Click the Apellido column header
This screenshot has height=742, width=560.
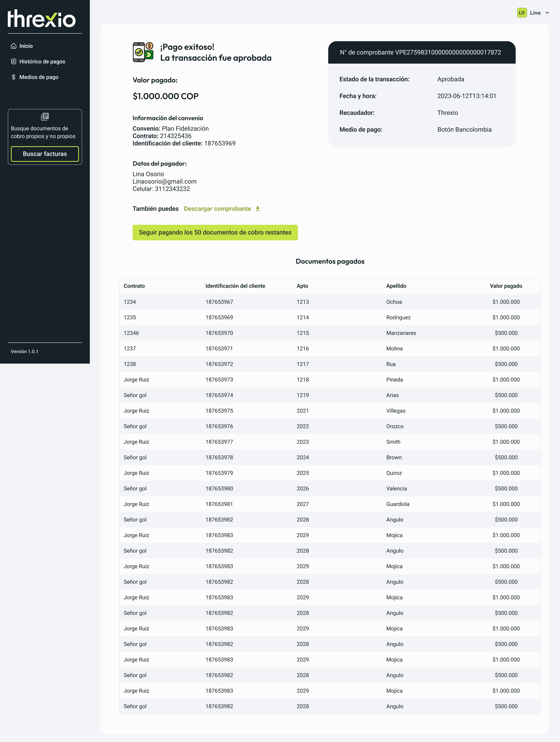tap(396, 286)
